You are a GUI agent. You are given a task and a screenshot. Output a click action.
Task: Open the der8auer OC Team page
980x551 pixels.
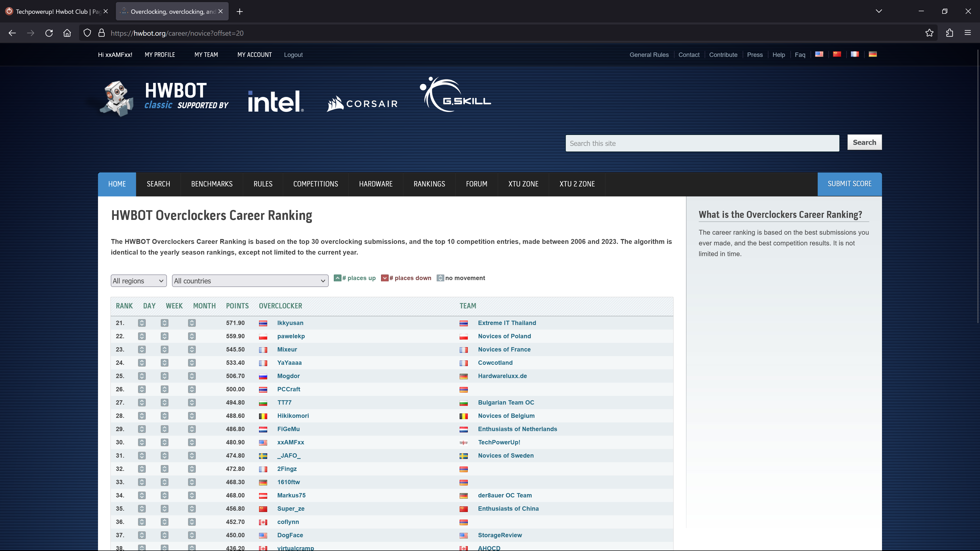coord(505,495)
